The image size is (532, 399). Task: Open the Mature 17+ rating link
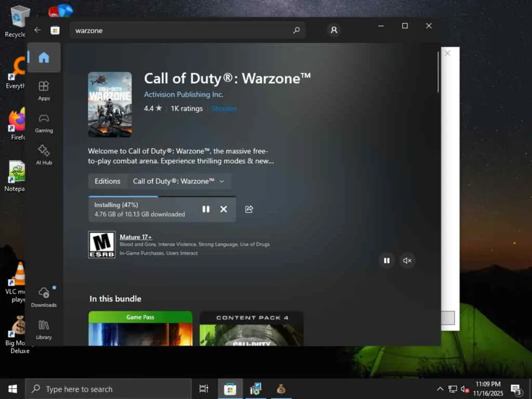click(136, 237)
